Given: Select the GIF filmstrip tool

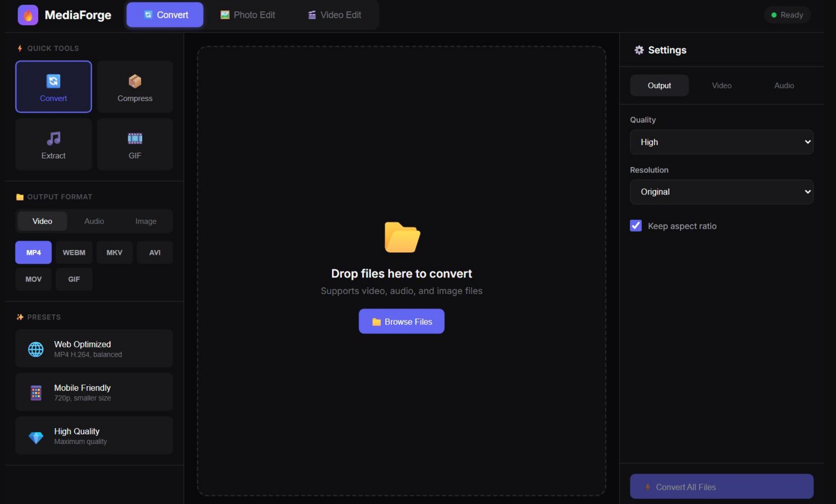Looking at the screenshot, I should 135,138.
